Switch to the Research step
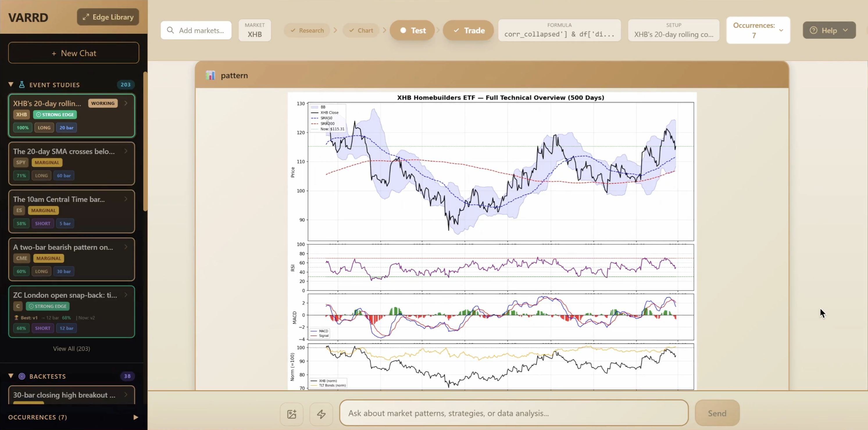The image size is (868, 430). 307,30
